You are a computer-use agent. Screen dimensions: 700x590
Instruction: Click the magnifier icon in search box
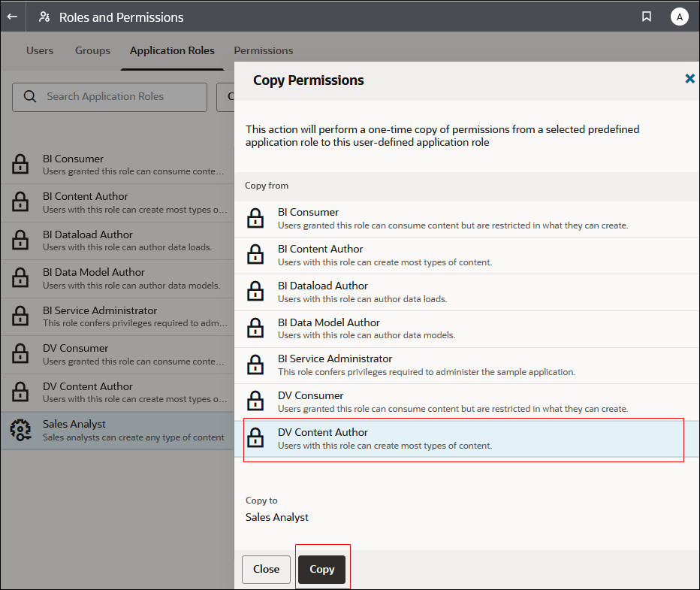click(29, 96)
